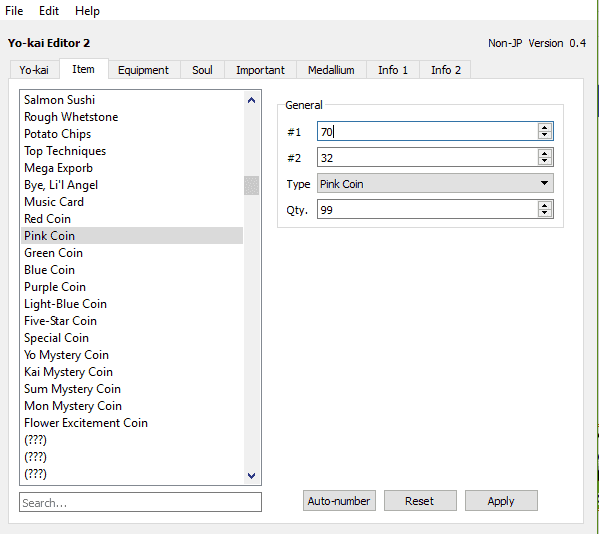This screenshot has width=599, height=534.
Task: Select Potato Chips item
Action: [132, 134]
